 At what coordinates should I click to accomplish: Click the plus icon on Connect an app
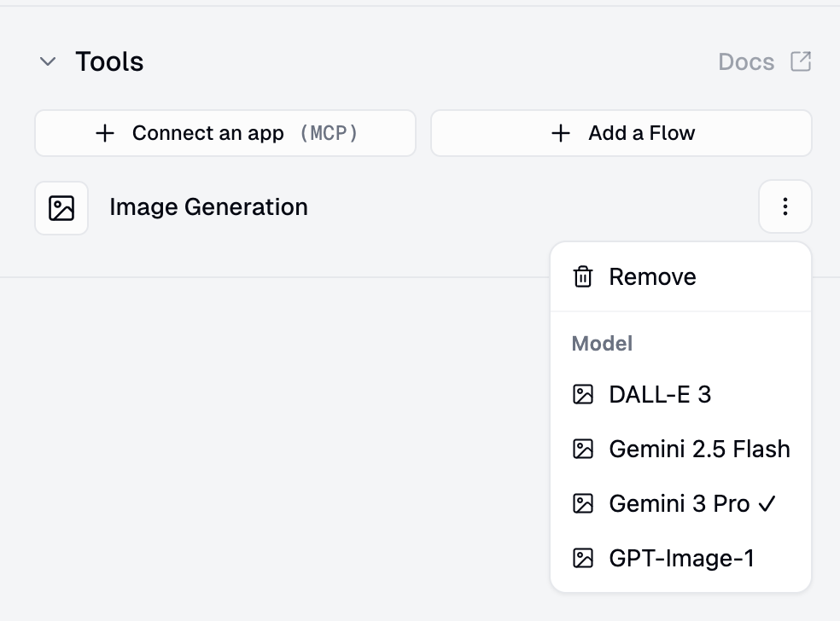(105, 133)
